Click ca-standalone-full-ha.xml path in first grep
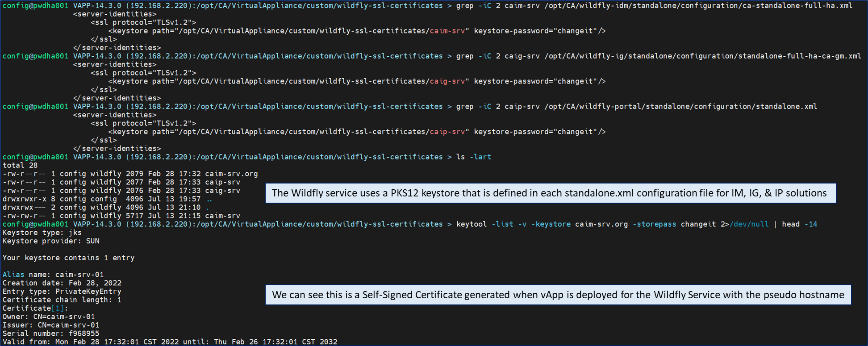The height and width of the screenshot is (346, 868). point(698,5)
